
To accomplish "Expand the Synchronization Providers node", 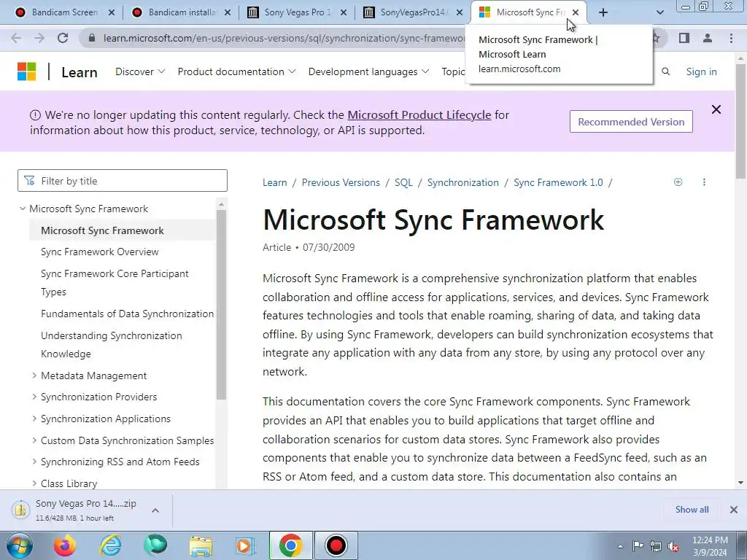I will point(34,396).
